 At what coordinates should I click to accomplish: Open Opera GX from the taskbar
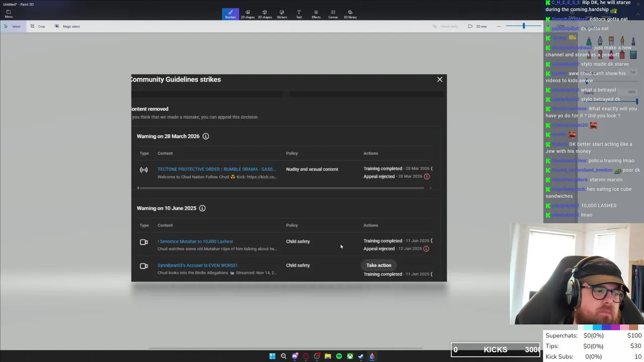click(305, 356)
